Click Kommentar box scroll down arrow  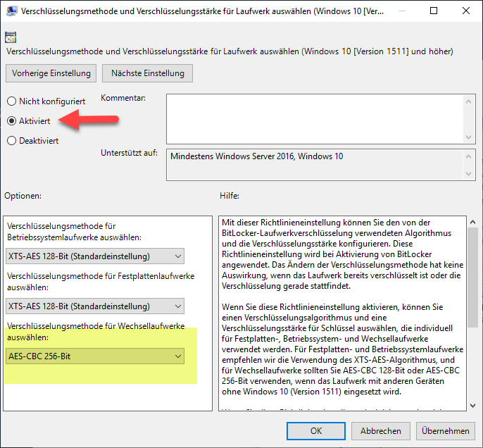pyautogui.click(x=468, y=137)
